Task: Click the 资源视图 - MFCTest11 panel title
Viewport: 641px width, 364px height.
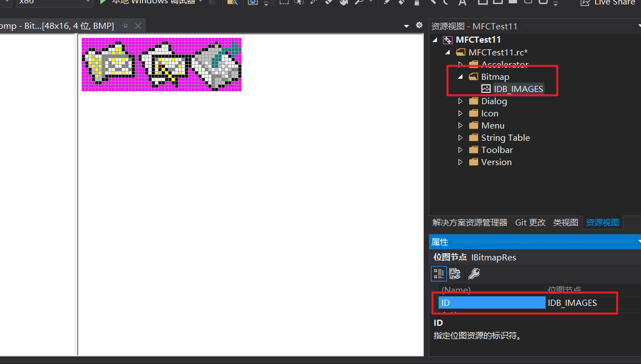Action: tap(474, 26)
